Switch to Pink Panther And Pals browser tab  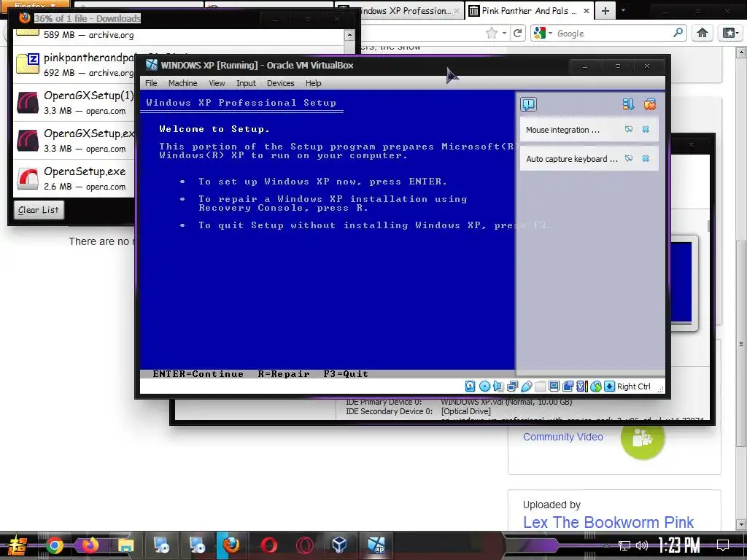coord(529,11)
